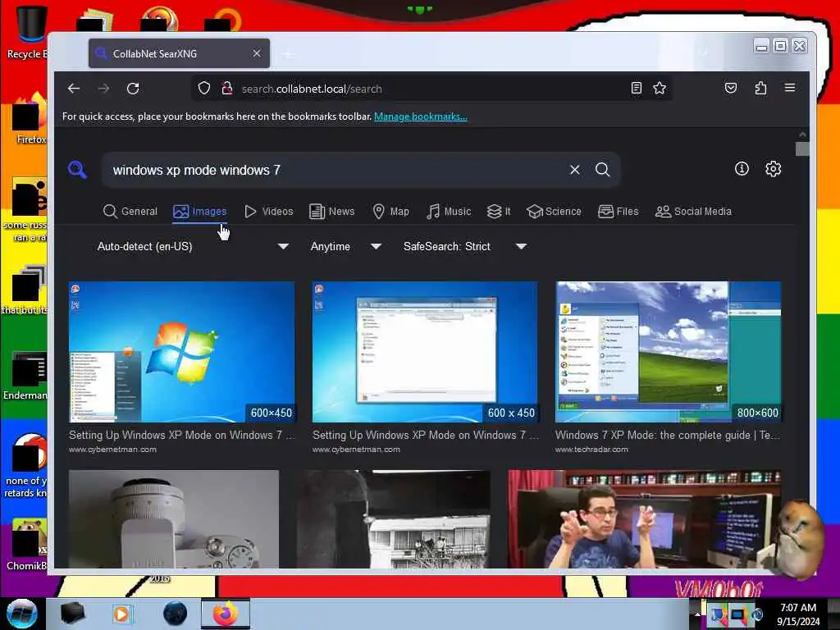
Task: Open the dark globe taskbar icon
Action: click(175, 614)
